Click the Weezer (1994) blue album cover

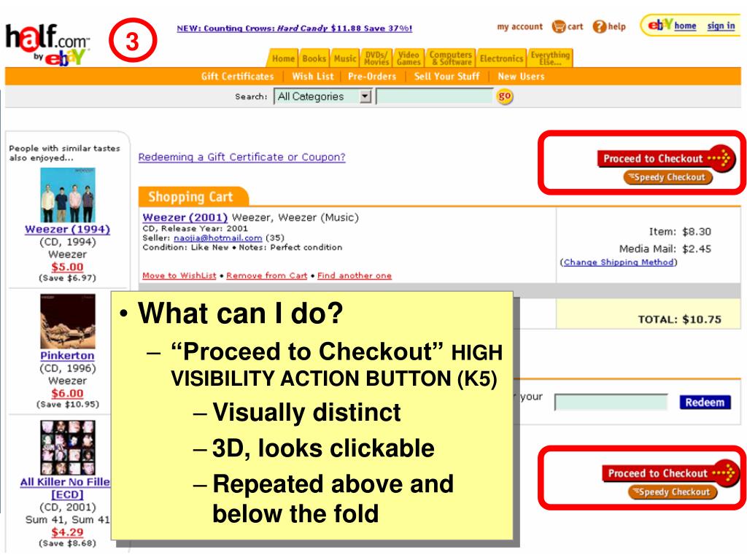pos(68,195)
